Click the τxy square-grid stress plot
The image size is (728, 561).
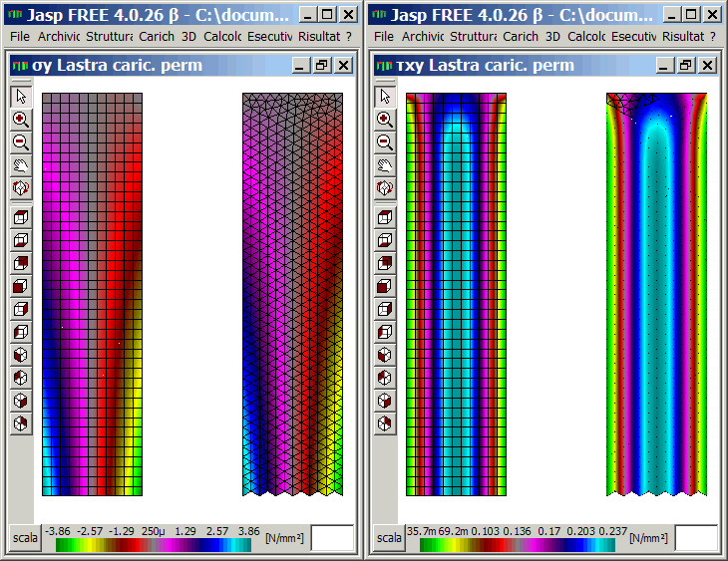click(457, 294)
